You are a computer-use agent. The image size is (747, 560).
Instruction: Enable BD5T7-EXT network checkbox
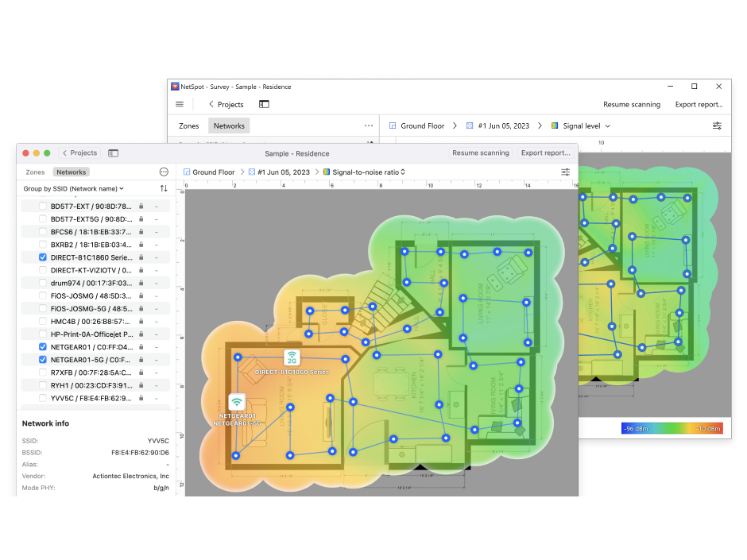click(x=43, y=207)
